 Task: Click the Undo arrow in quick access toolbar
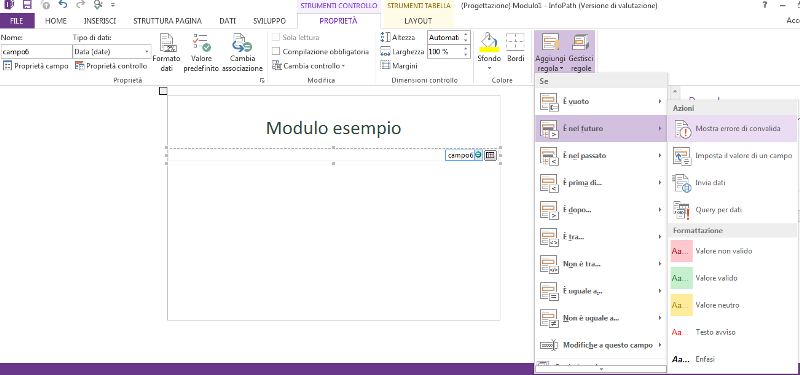click(x=63, y=5)
